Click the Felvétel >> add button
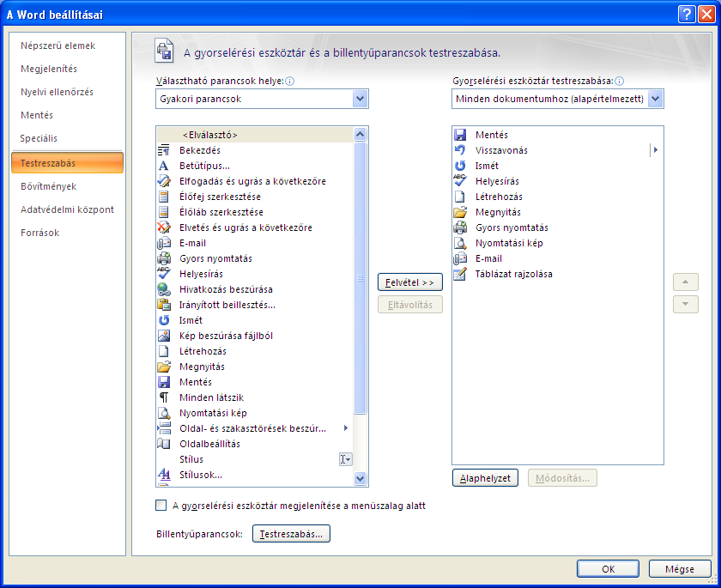 coord(410,282)
